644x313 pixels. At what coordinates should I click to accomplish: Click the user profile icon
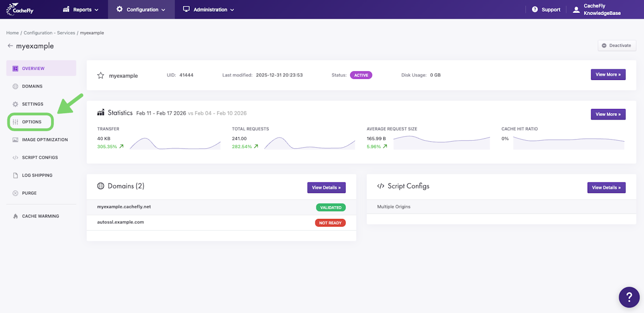[x=576, y=10]
